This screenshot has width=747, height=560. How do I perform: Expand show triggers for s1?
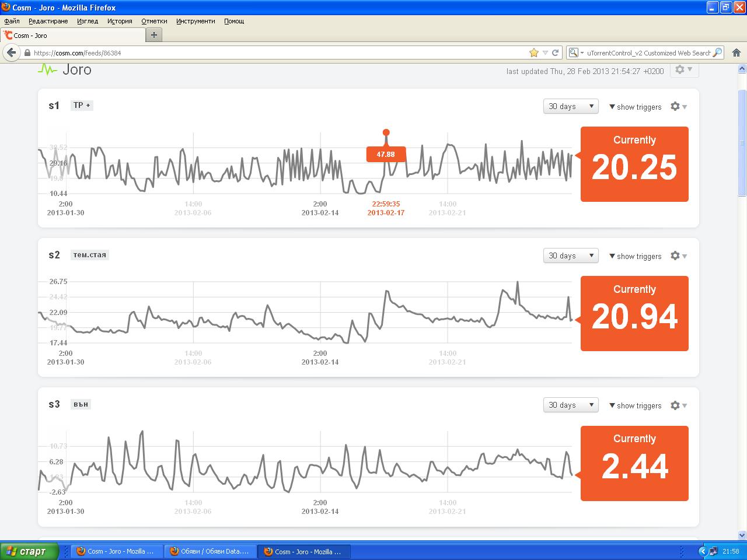click(635, 107)
